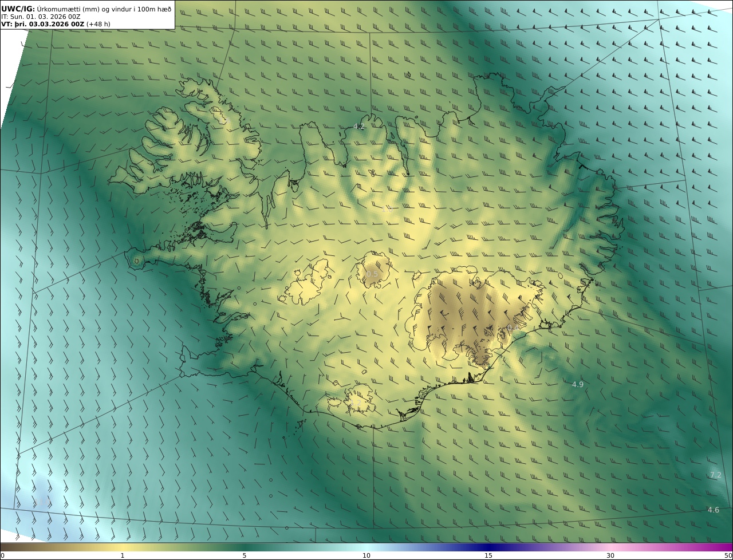The image size is (733, 560).
Task: Click the '7.2' value label on the map
Action: click(716, 475)
